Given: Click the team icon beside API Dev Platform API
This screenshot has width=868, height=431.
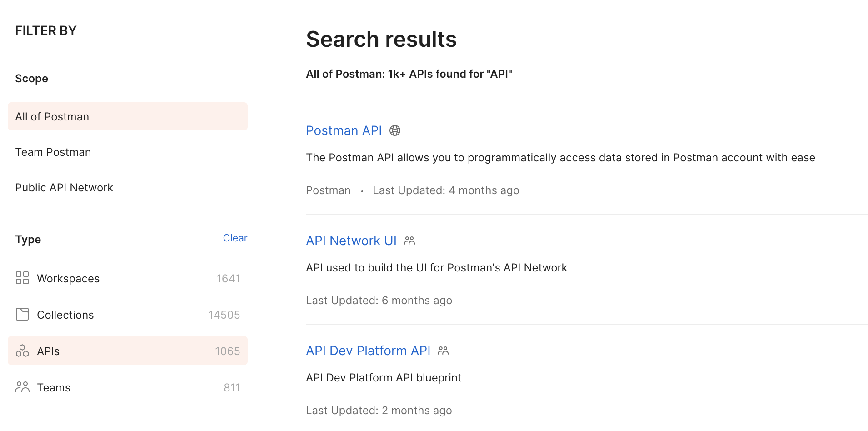Looking at the screenshot, I should click(443, 351).
